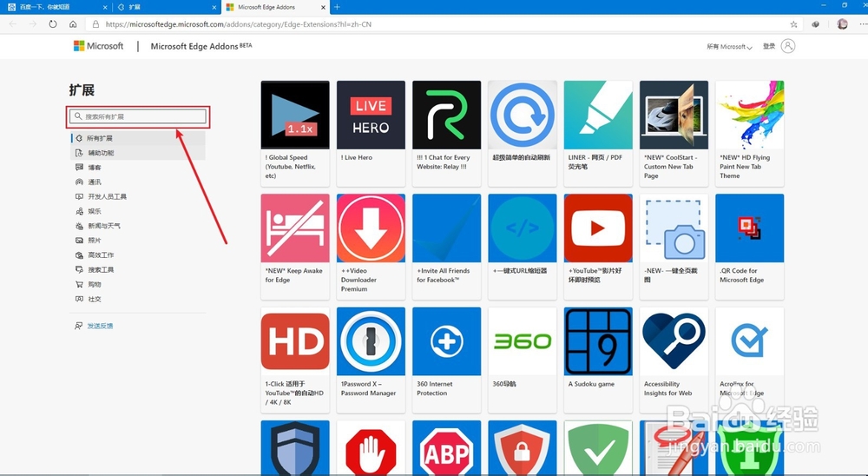Select the 辅助功能 category
The width and height of the screenshot is (868, 476).
point(138,153)
